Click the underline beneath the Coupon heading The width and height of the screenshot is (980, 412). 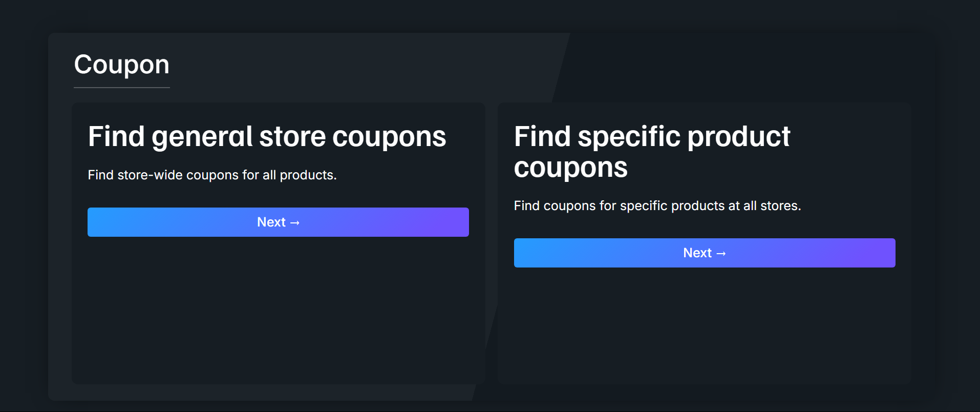point(122,88)
